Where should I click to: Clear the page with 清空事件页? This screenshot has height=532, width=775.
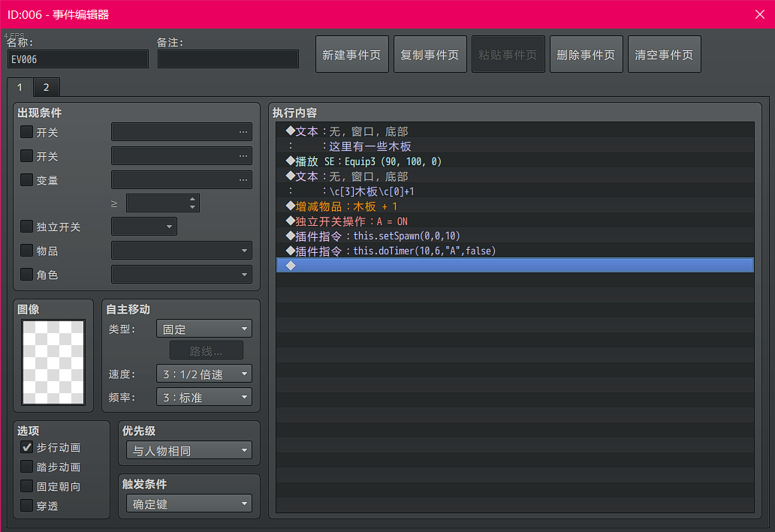coord(665,54)
